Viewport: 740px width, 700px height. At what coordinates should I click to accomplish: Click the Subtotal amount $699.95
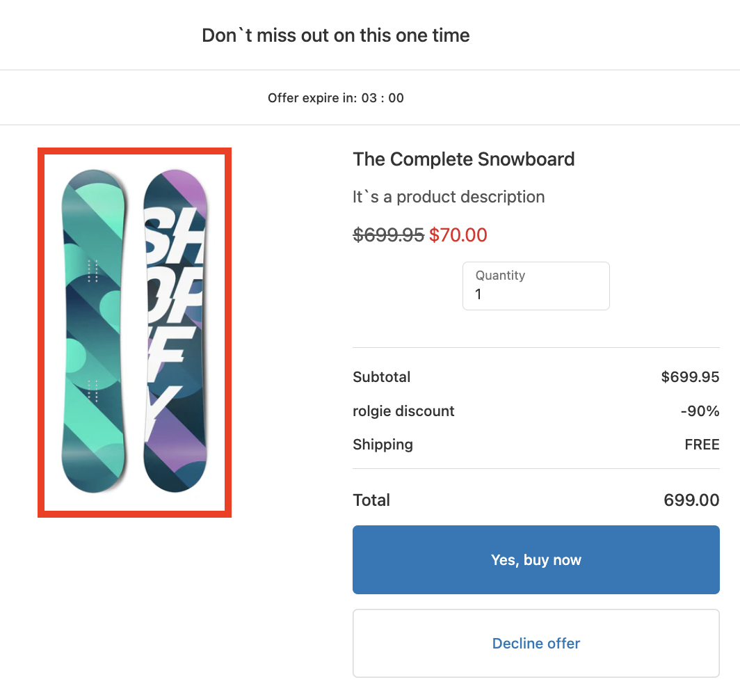pos(690,377)
